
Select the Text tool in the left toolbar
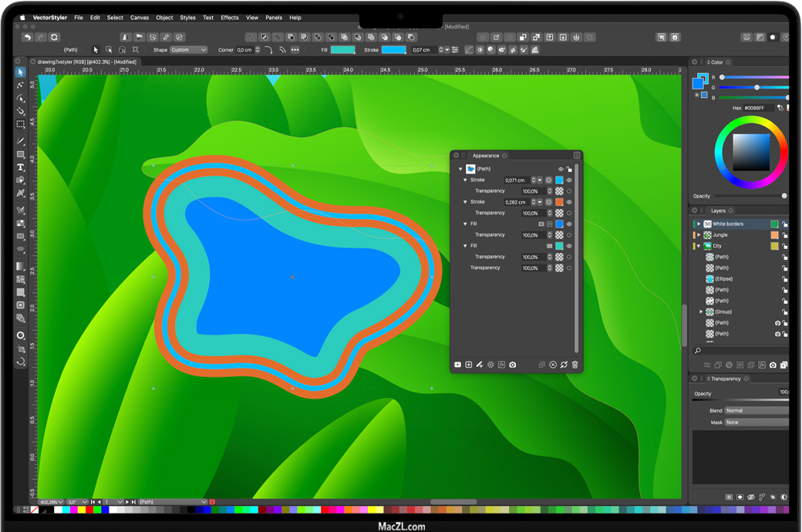click(21, 167)
